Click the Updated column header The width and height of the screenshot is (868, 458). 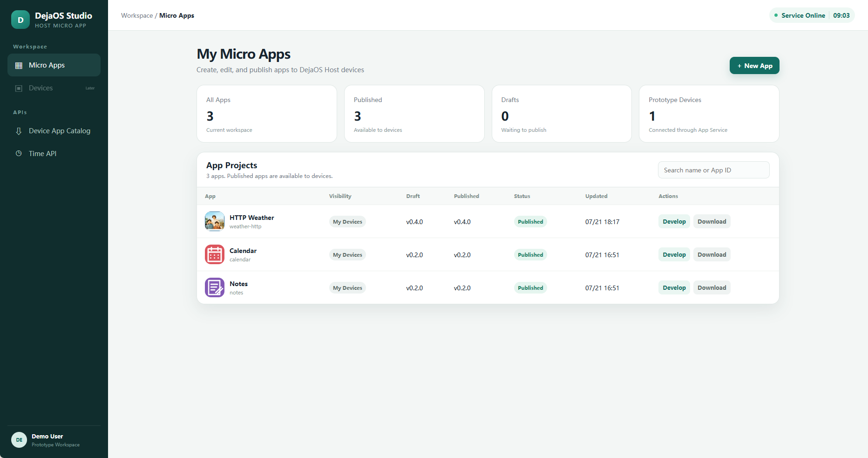point(596,196)
